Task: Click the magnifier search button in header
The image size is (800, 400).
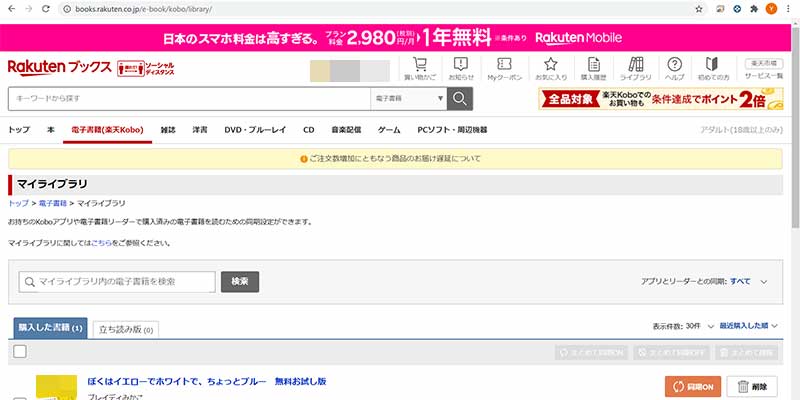Action: 460,98
